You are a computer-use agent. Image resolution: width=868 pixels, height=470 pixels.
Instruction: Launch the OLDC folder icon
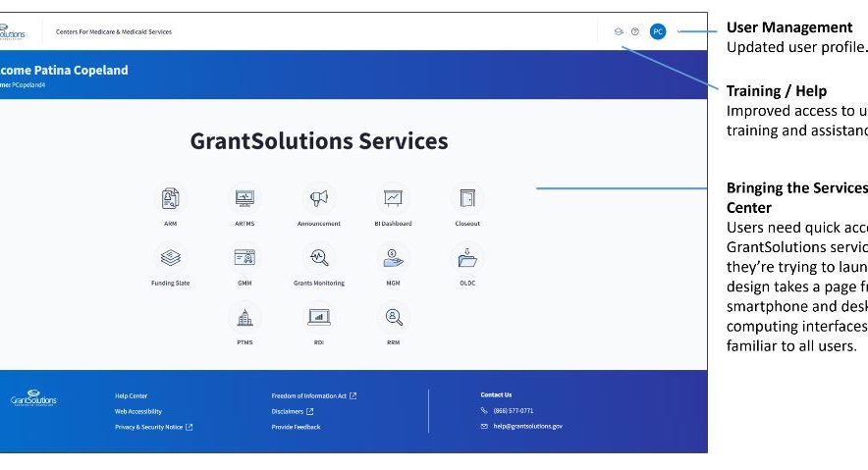[467, 258]
